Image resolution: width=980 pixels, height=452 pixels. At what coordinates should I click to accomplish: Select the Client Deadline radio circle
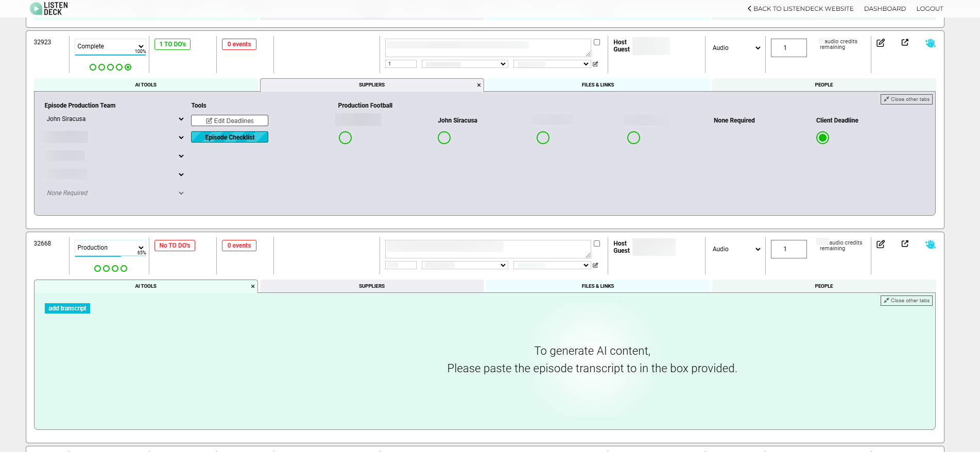822,138
